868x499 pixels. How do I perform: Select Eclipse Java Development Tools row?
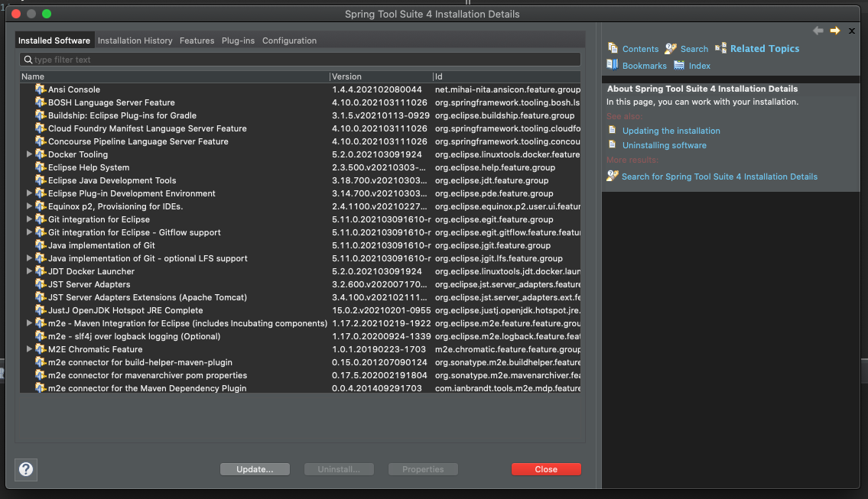coord(300,180)
